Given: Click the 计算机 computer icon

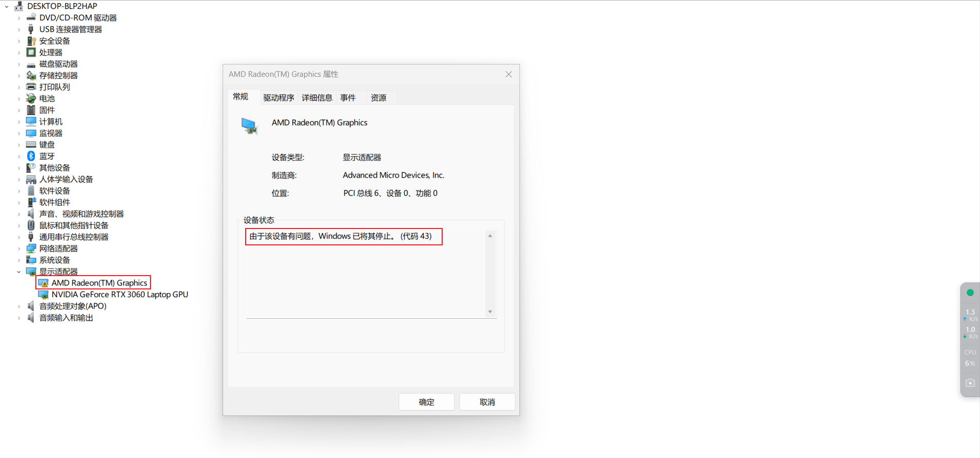Looking at the screenshot, I should [x=31, y=121].
